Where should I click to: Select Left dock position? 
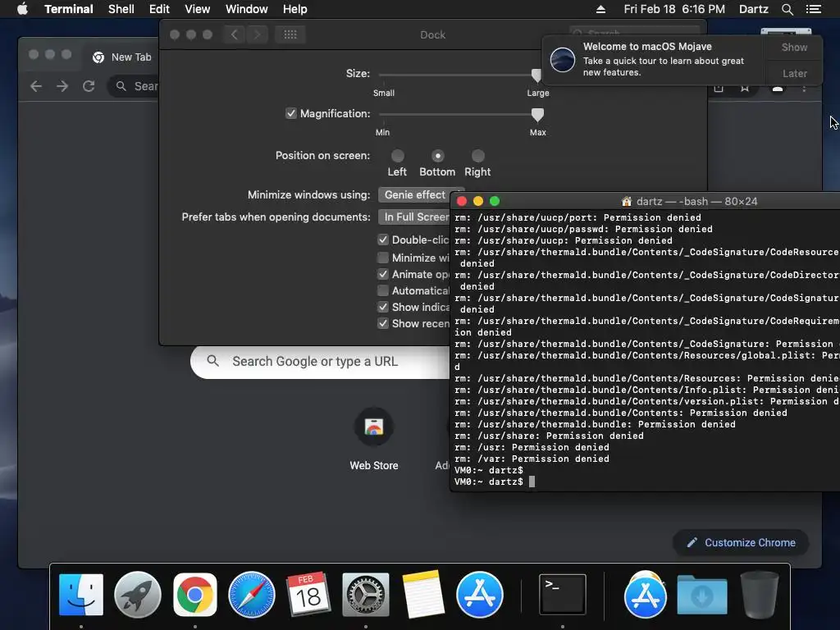[398, 156]
